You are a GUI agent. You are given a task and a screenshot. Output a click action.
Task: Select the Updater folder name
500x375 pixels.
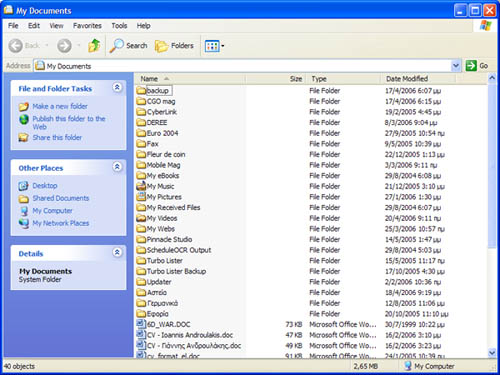(159, 282)
